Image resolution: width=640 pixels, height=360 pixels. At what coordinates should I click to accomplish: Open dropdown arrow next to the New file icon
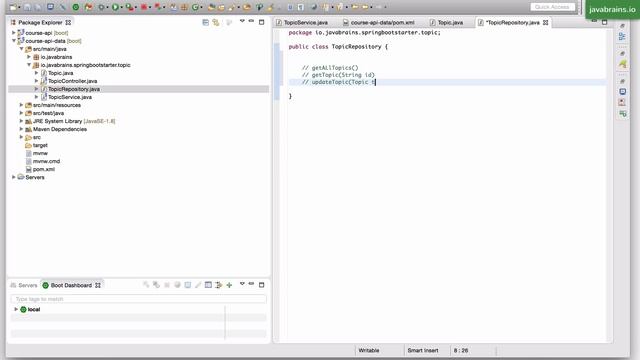pos(19,7)
